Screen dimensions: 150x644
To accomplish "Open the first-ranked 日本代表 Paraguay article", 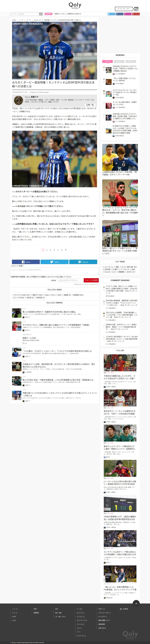I will pyautogui.click(x=125, y=69).
